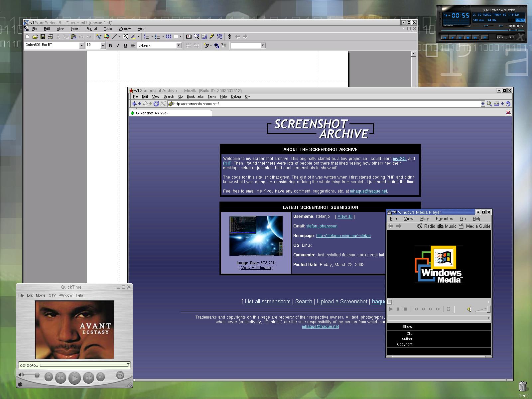Print the page from the Mozilla toolbar
This screenshot has height=399, width=532.
point(496,104)
